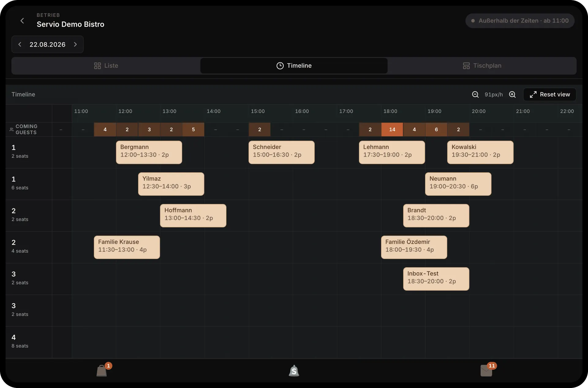
Task: Open the Inbox-Test reservation block
Action: click(x=436, y=279)
